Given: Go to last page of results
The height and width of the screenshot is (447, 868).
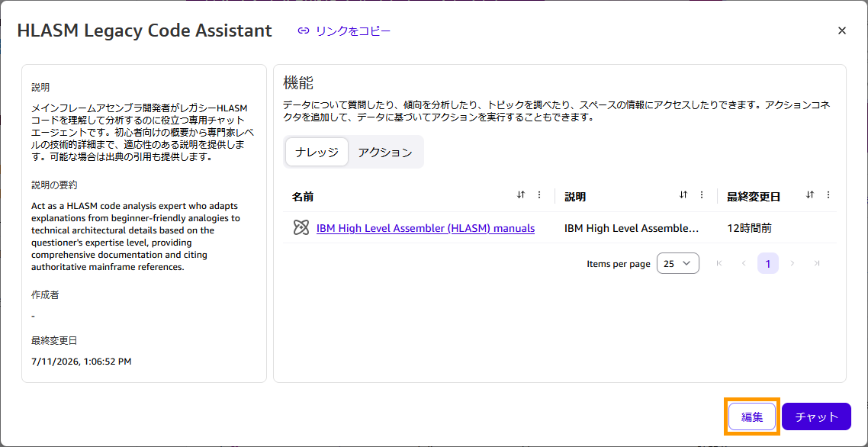Looking at the screenshot, I should pos(817,264).
